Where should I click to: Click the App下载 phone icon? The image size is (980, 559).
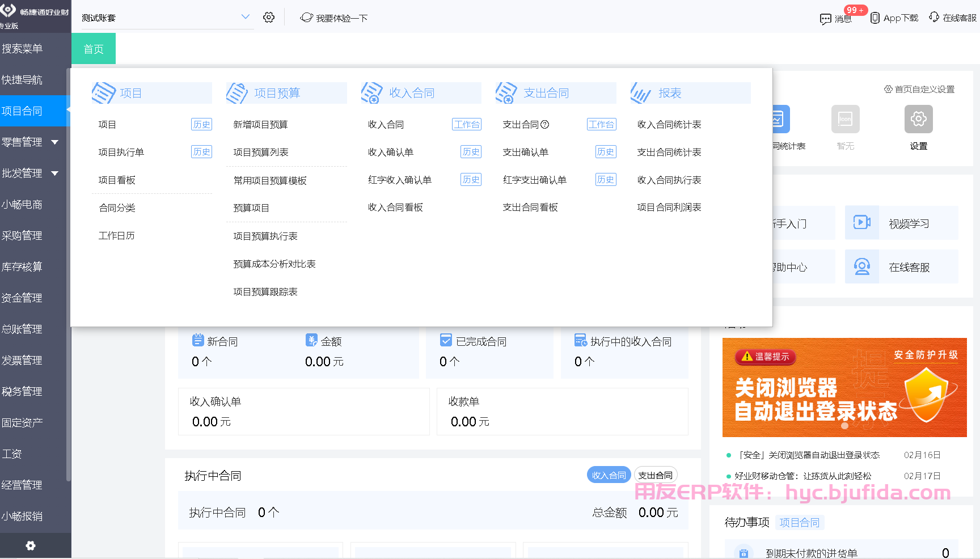point(875,18)
